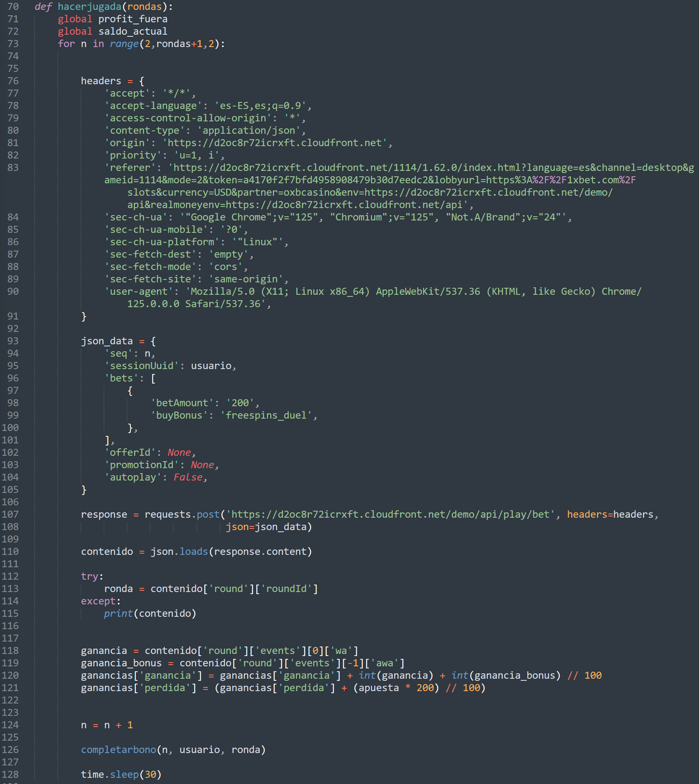This screenshot has height=784, width=699.
Task: Click line number 70 in the gutter
Action: (x=13, y=7)
